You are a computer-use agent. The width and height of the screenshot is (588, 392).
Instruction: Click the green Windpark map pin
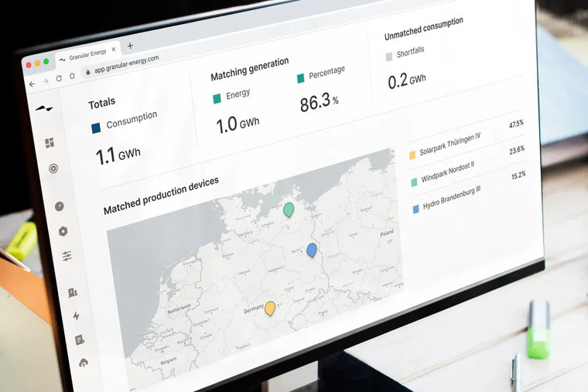tap(289, 210)
